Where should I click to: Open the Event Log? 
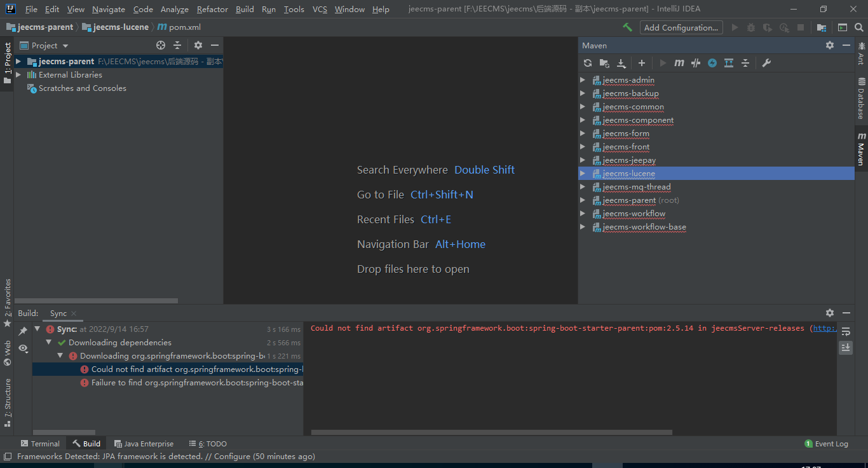pos(826,444)
